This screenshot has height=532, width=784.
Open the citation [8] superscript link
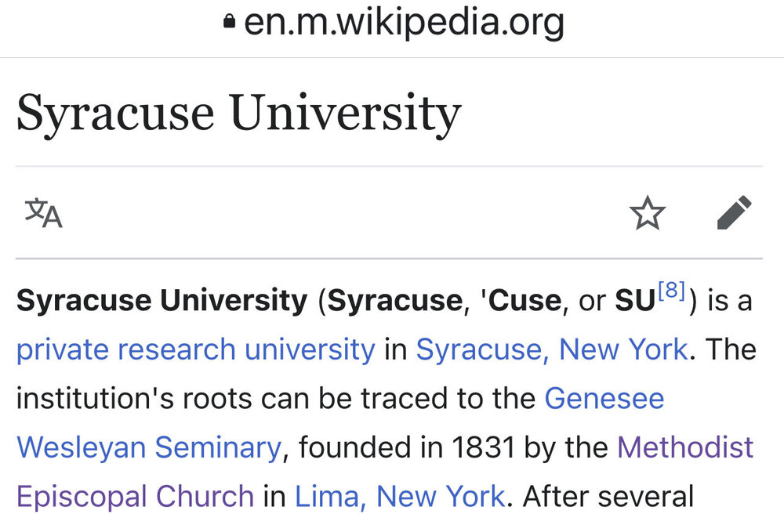tap(671, 291)
